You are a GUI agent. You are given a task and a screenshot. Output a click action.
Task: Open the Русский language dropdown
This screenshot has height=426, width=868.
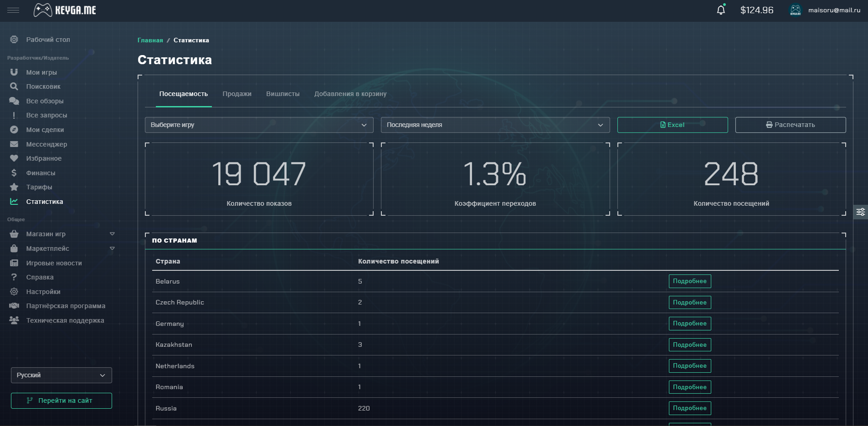coord(62,375)
